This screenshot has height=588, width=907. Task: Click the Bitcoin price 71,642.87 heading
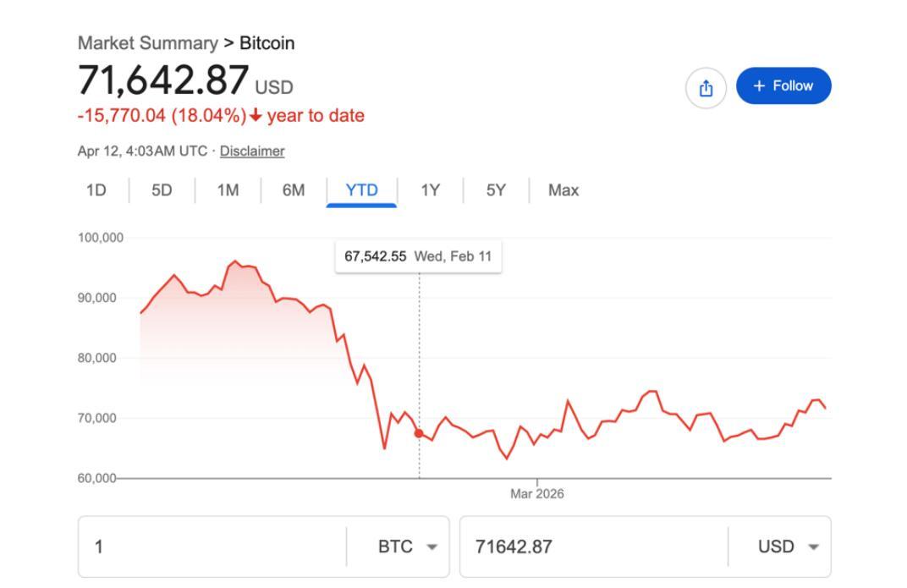(163, 80)
